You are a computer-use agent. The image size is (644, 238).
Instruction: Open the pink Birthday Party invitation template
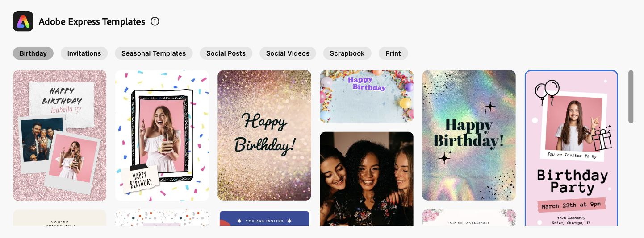[x=571, y=148]
